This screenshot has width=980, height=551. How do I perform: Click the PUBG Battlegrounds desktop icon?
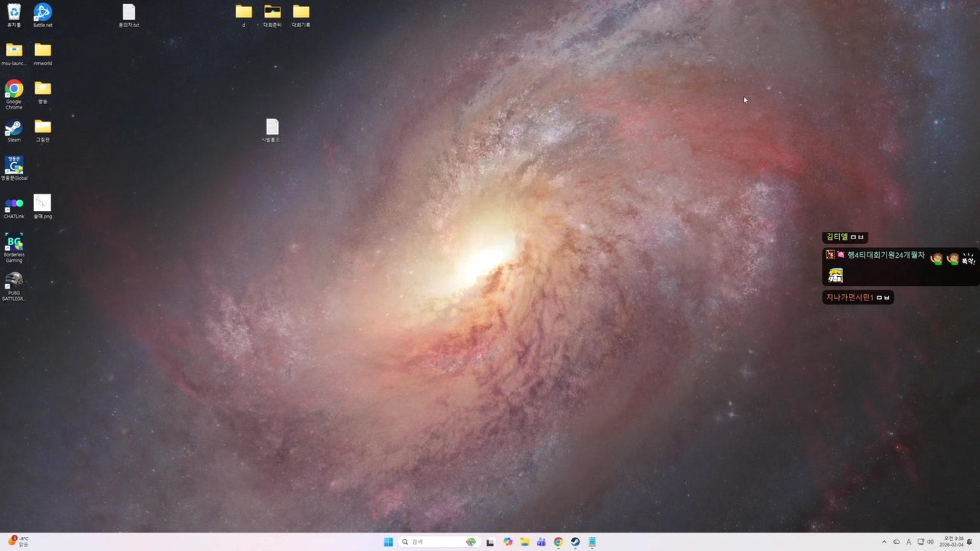14,282
